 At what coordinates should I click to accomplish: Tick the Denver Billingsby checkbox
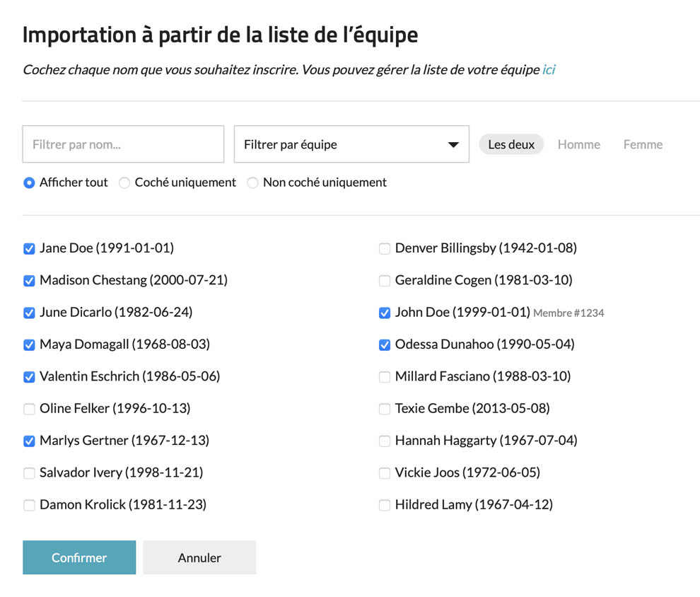coord(385,249)
